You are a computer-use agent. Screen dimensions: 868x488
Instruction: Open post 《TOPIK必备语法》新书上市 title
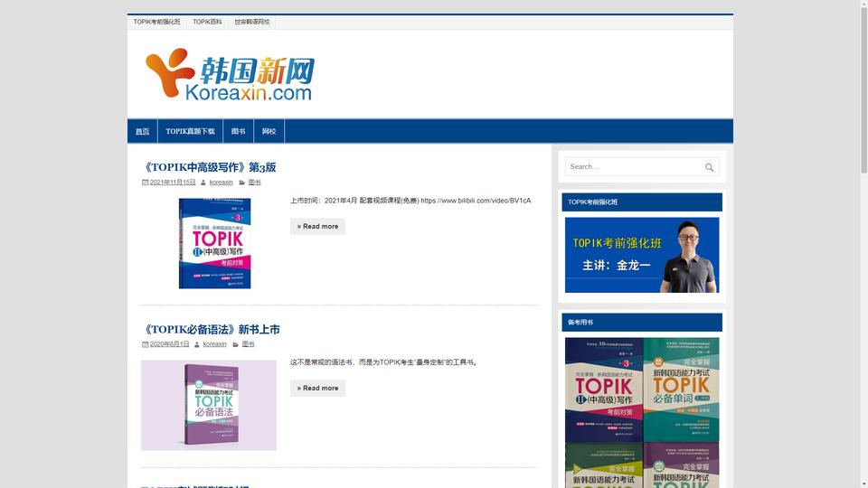coord(211,329)
